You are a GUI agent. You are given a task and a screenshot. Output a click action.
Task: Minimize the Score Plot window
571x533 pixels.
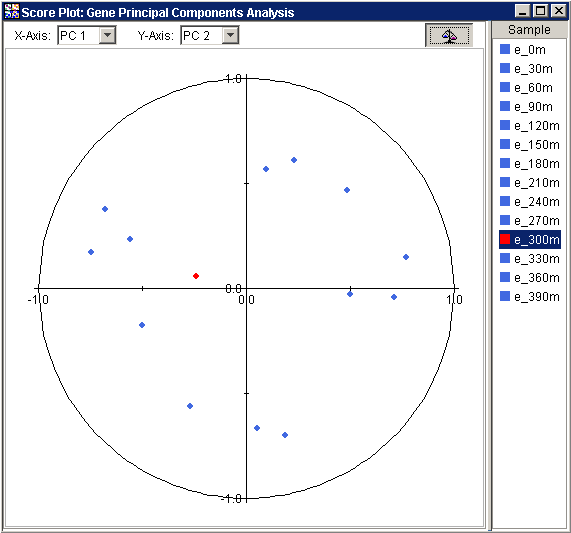pos(523,11)
